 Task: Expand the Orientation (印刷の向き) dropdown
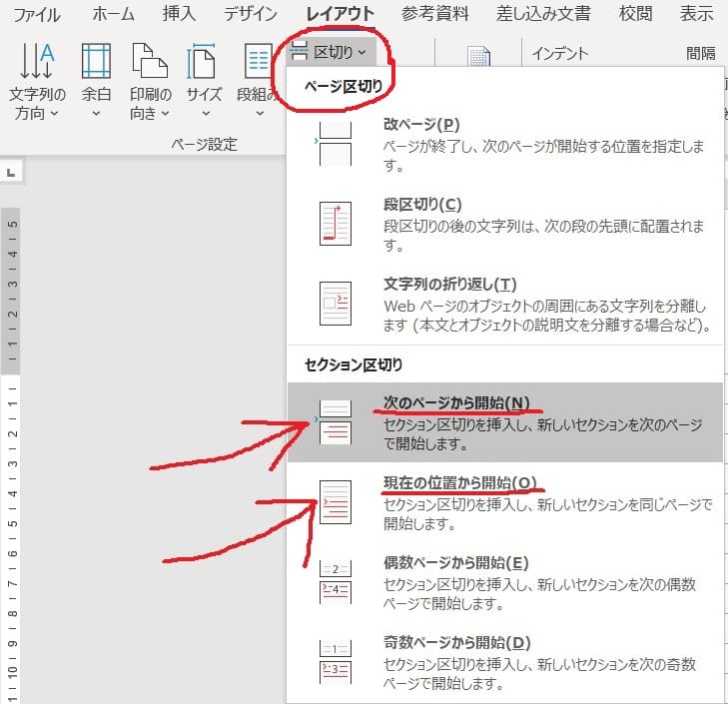coord(151,85)
